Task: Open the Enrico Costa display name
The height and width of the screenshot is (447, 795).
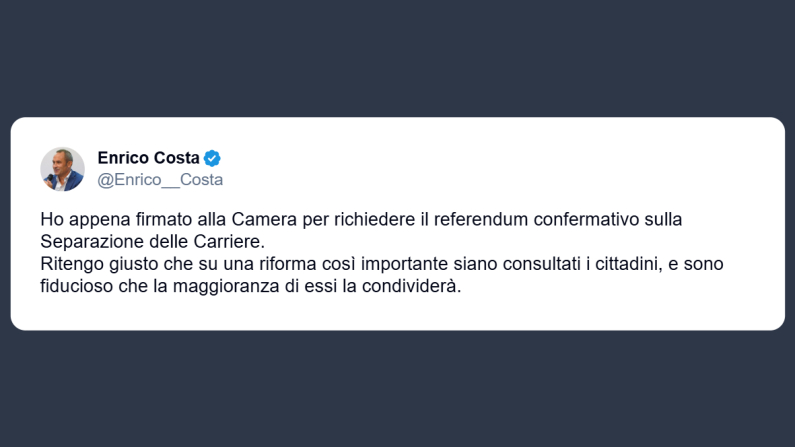Action: pyautogui.click(x=148, y=158)
